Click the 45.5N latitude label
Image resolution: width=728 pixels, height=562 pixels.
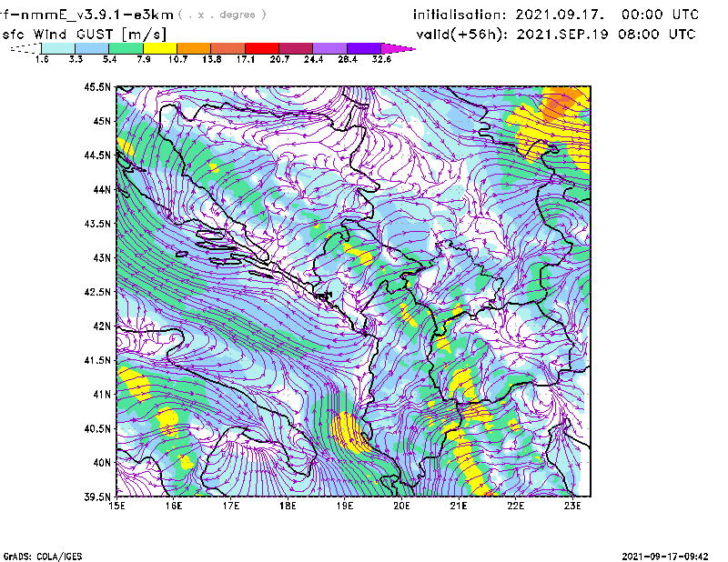tap(97, 86)
